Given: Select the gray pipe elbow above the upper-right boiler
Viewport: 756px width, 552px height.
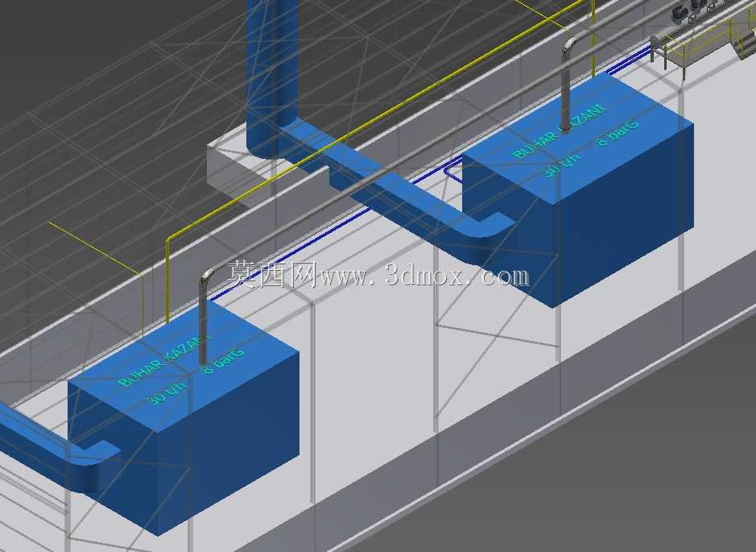Looking at the screenshot, I should click(572, 44).
